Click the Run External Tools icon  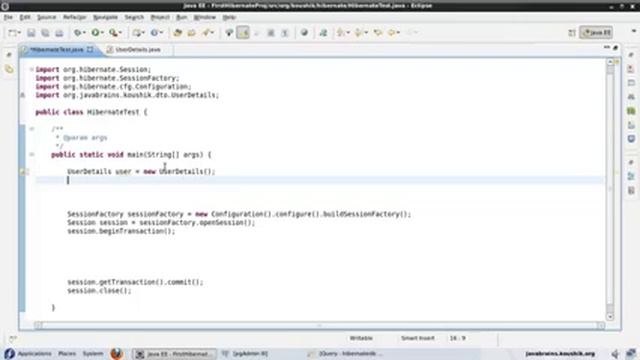113,33
